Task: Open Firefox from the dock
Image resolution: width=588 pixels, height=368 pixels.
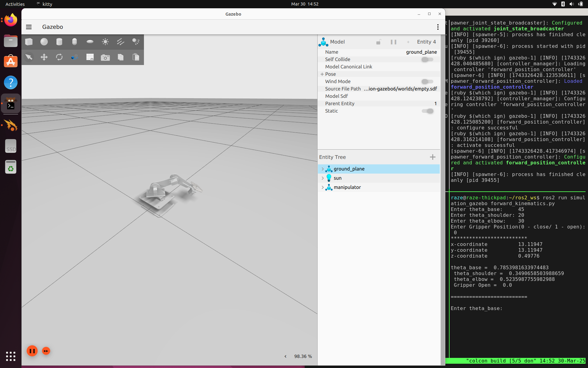Action: pos(11,20)
